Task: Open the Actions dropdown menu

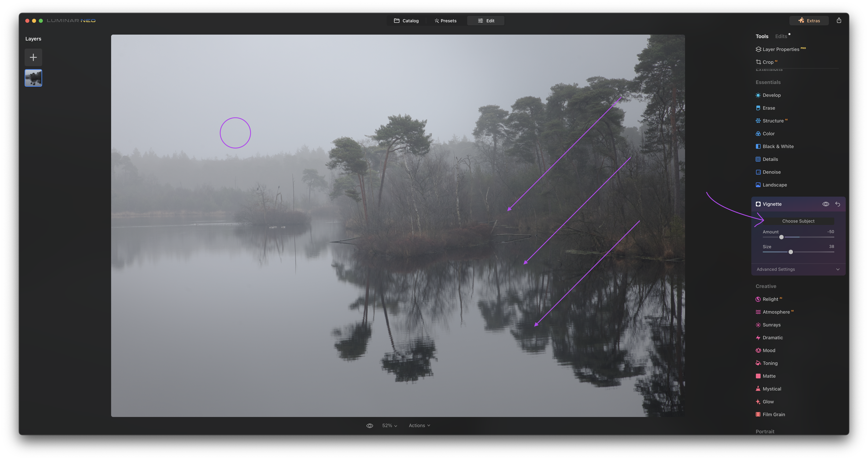Action: coord(419,426)
